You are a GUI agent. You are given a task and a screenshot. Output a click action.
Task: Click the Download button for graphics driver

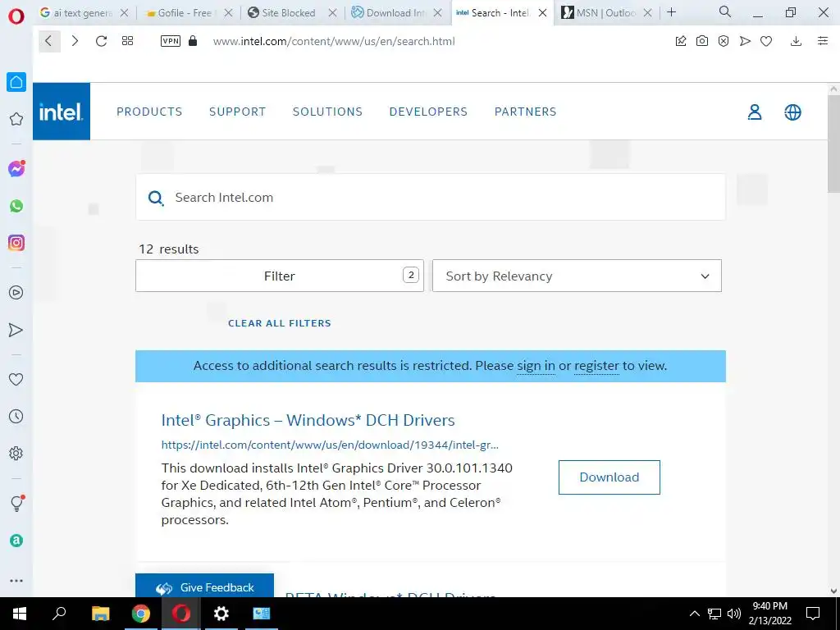pos(609,477)
